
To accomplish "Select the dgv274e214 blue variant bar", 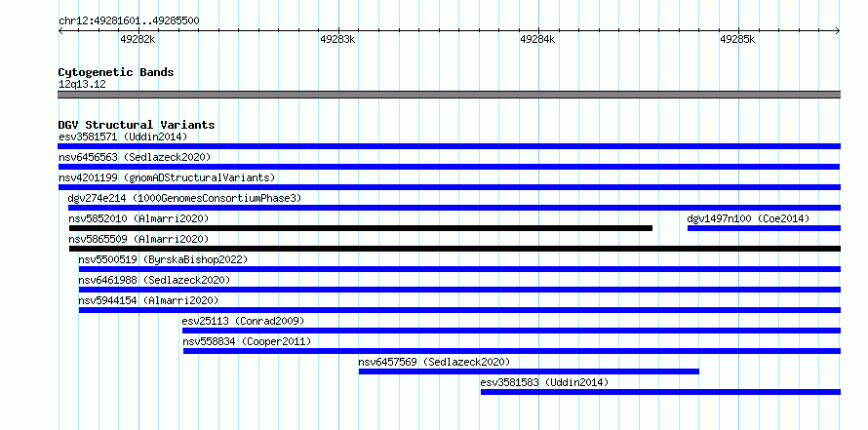I will 454,208.
